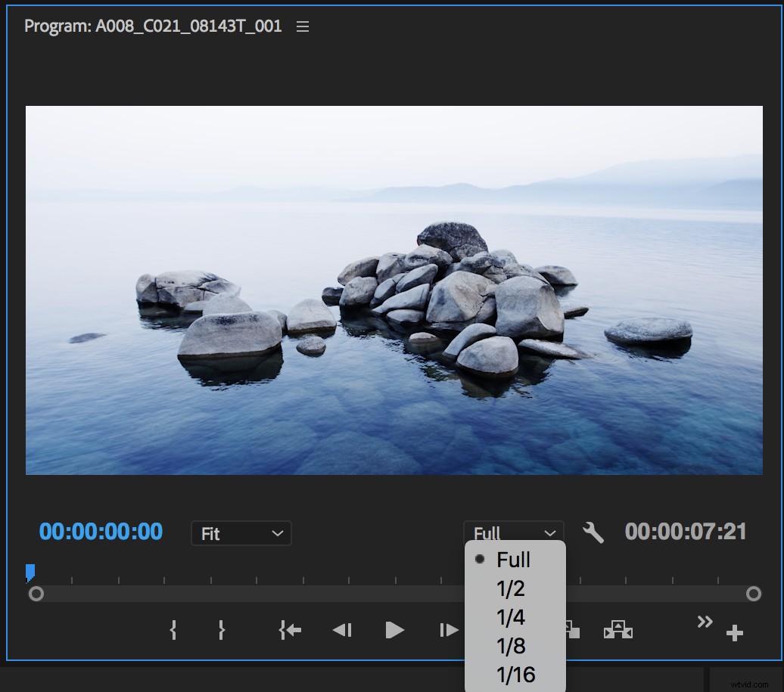Open the Settings wrench icon

tap(595, 533)
